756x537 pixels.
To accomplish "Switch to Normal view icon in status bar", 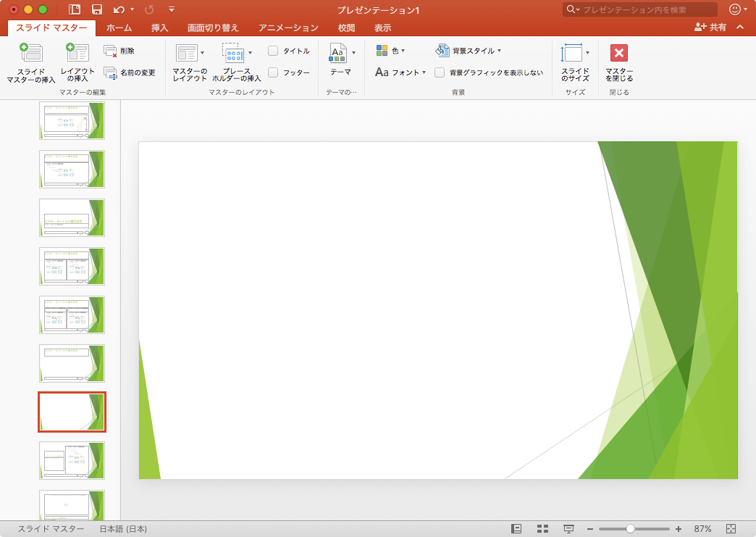I will pos(516,529).
